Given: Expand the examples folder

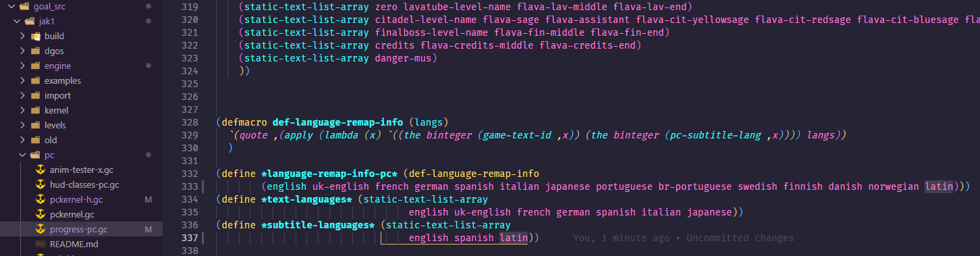Looking at the screenshot, I should (x=22, y=80).
